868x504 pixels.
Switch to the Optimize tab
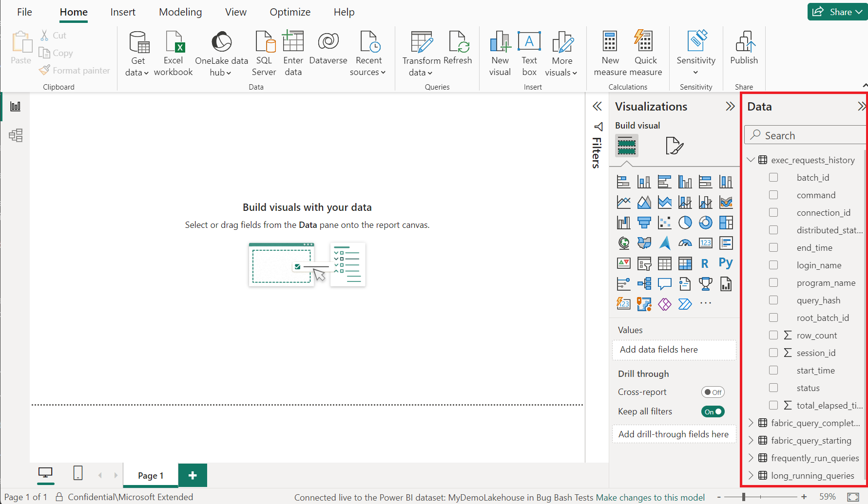pos(290,12)
